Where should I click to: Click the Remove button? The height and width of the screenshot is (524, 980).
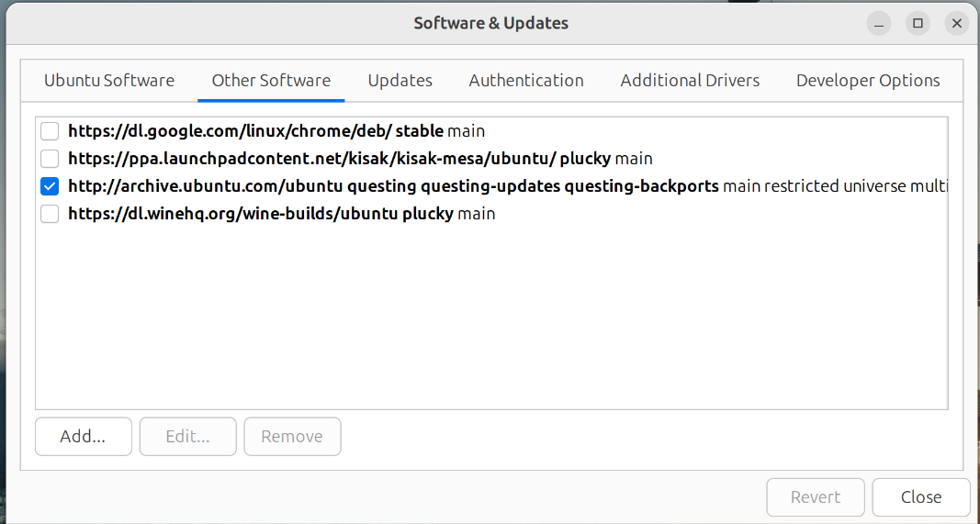pyautogui.click(x=292, y=437)
